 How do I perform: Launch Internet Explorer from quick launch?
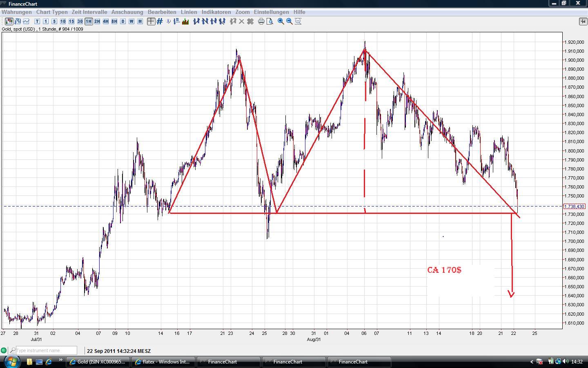coord(49,362)
